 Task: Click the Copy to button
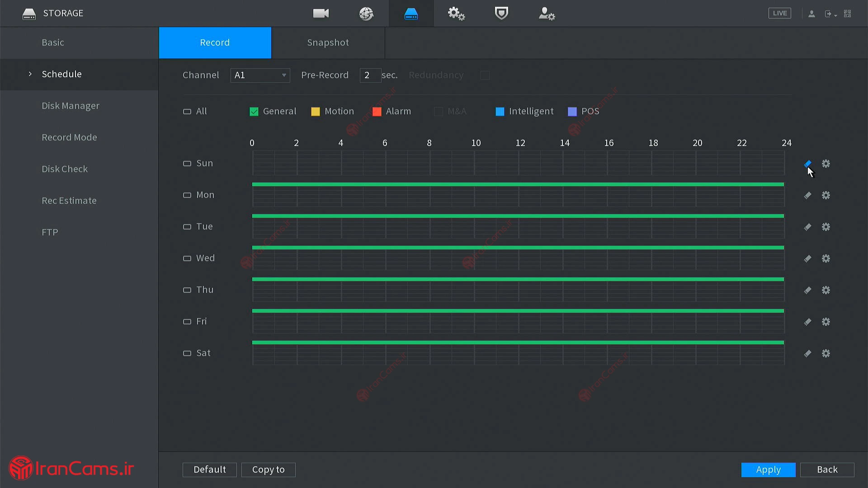click(x=268, y=469)
